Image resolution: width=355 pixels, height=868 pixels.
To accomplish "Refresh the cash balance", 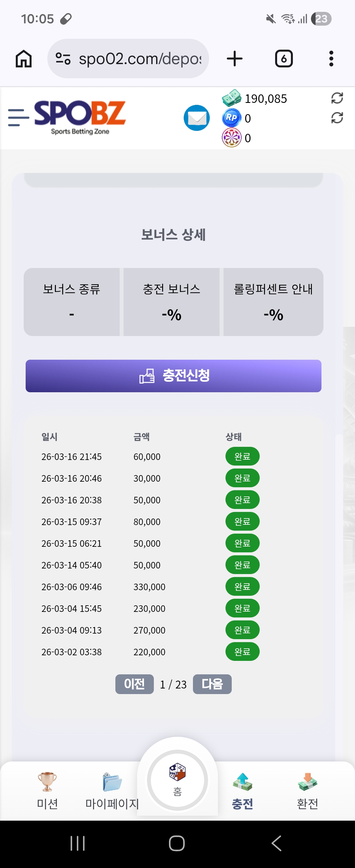I will pos(337,98).
